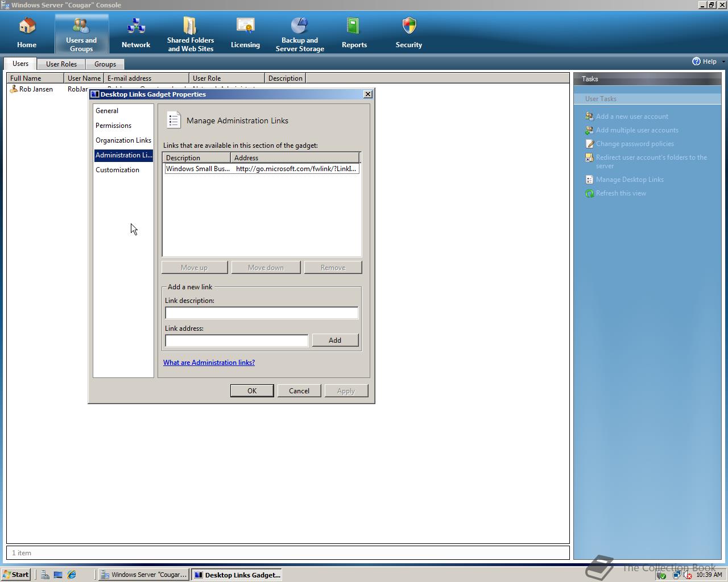This screenshot has height=582, width=728.
Task: Select Permissions in the properties dialog
Action: tap(113, 126)
